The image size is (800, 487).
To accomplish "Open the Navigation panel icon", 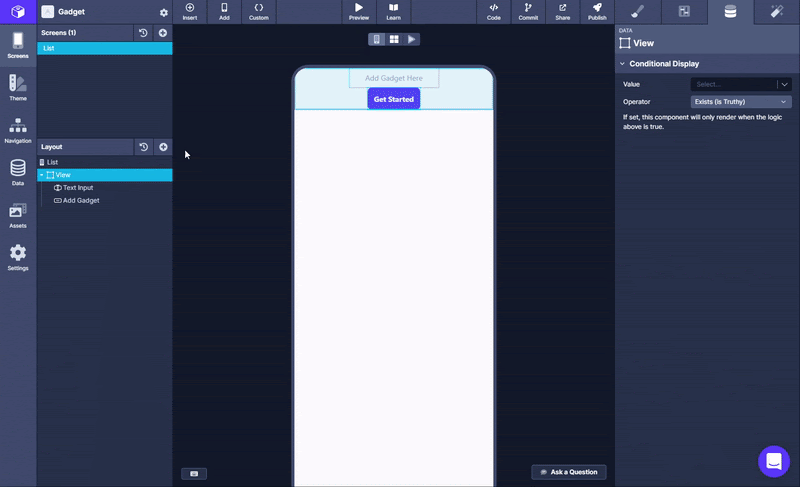I will coord(18,129).
